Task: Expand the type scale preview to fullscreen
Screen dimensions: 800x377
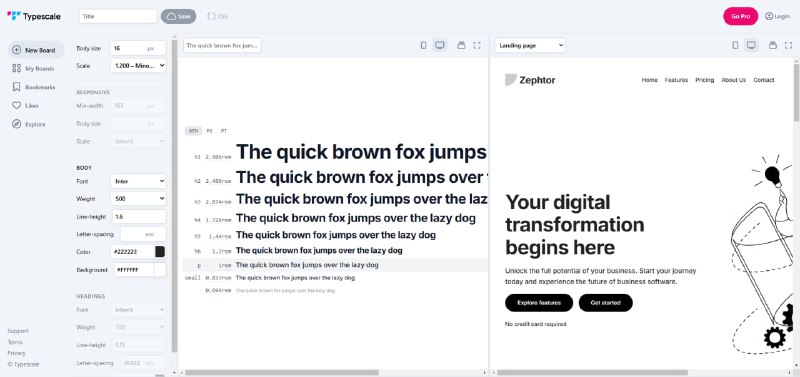Action: 477,45
